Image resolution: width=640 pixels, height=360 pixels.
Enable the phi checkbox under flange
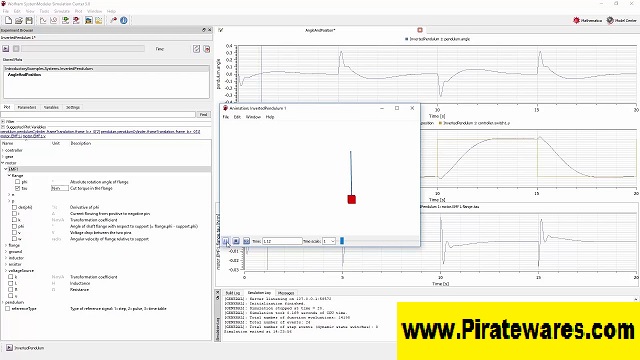(18, 182)
